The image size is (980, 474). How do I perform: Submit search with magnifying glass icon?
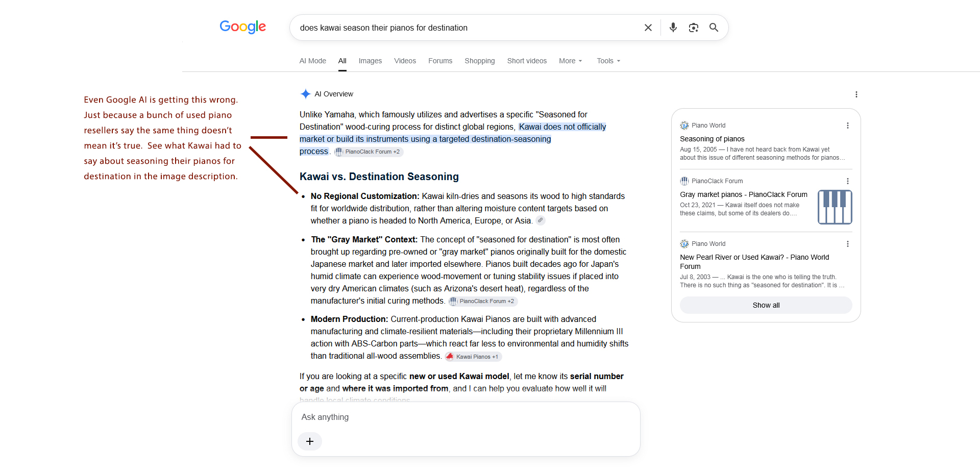coord(714,28)
